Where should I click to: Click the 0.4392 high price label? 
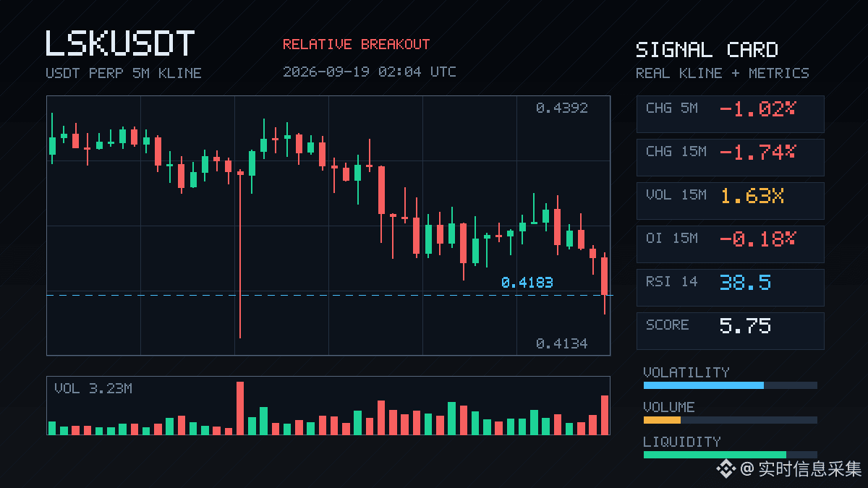coord(562,108)
